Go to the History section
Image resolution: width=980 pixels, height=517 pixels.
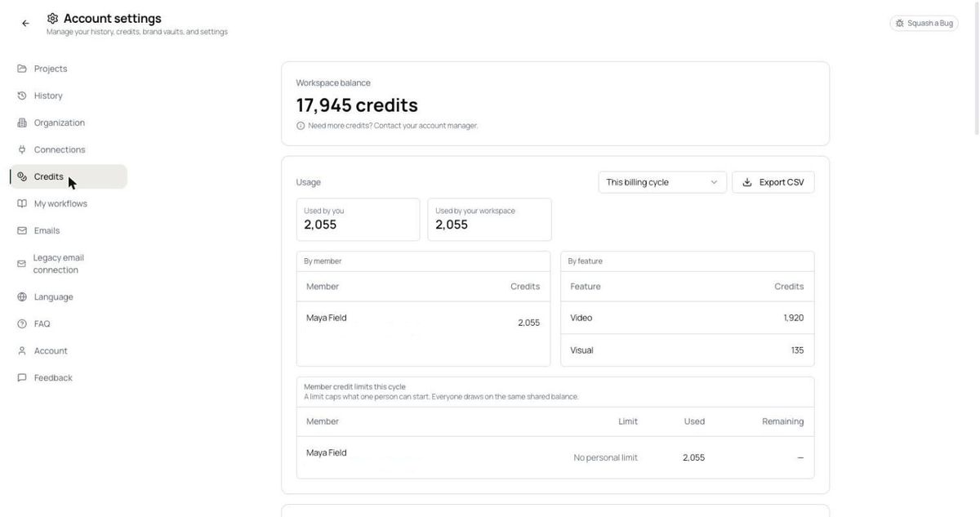(68, 96)
